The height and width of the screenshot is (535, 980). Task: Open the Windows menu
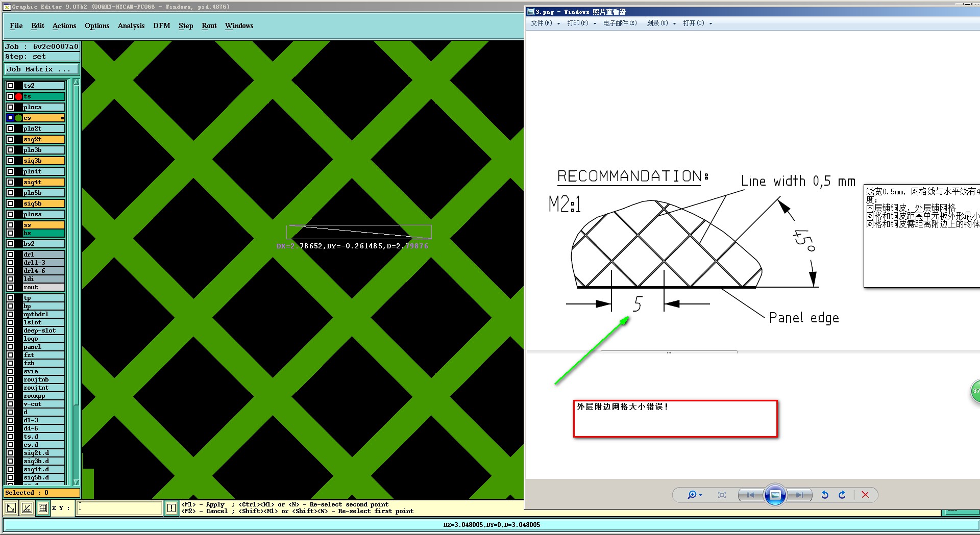pos(239,26)
